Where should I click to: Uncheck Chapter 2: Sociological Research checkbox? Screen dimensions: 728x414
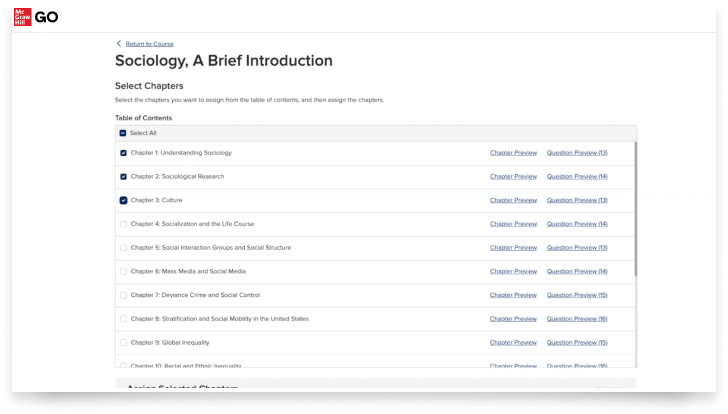click(124, 176)
